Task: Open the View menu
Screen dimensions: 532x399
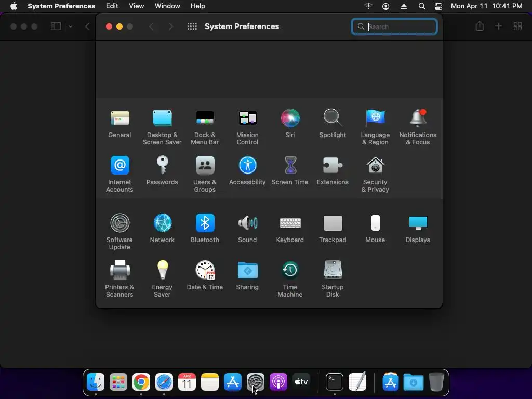Action: [x=137, y=6]
